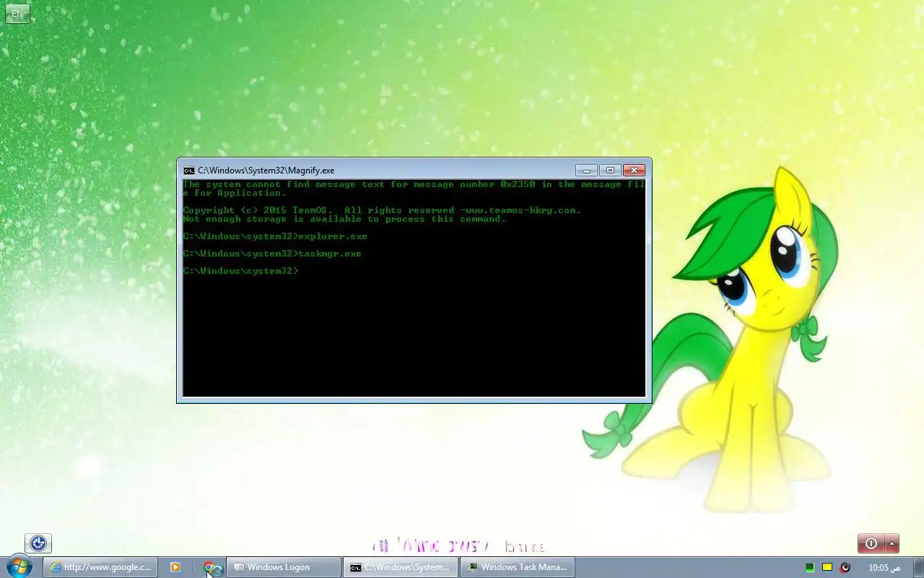The width and height of the screenshot is (924, 578).
Task: Close the Magnify.exe command window
Action: tap(634, 171)
